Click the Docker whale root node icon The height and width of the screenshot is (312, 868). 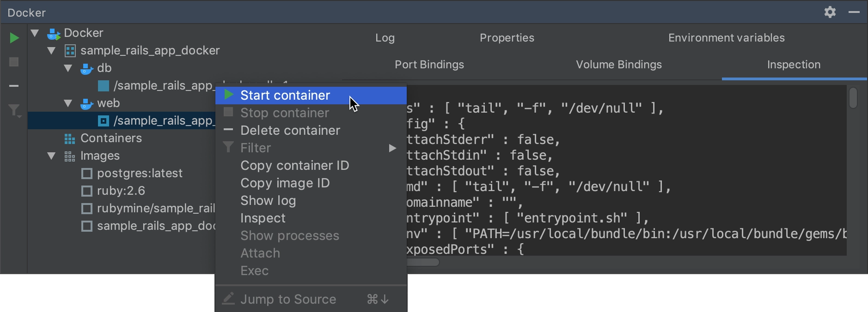point(54,33)
